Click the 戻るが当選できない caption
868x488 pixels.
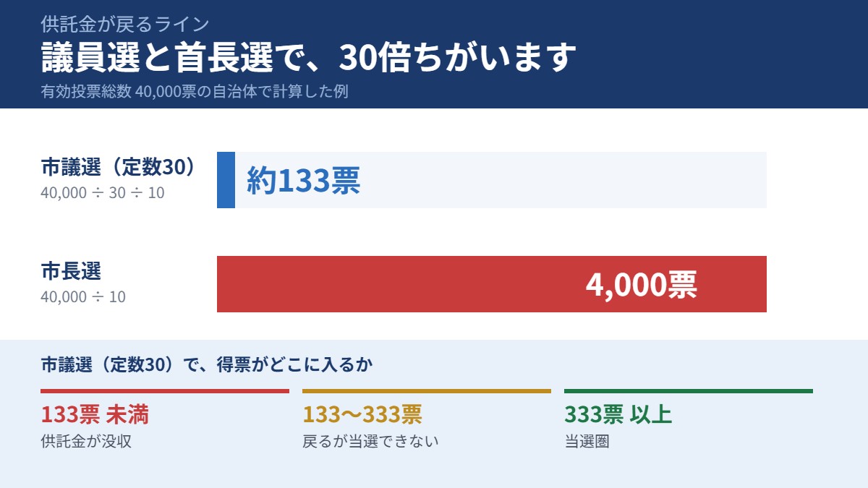click(370, 441)
